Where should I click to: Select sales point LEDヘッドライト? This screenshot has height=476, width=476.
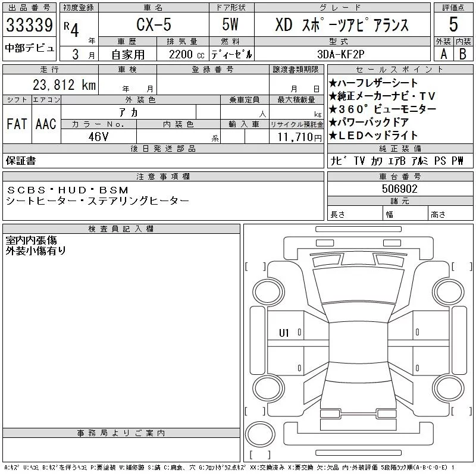coord(374,135)
